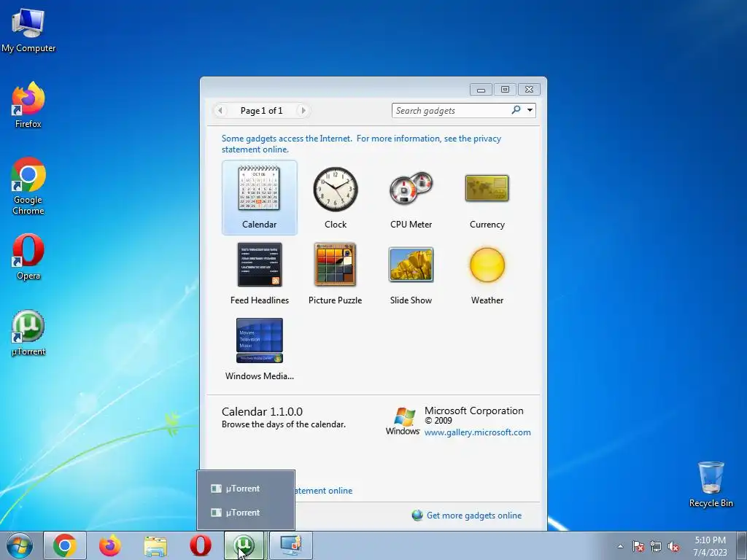The height and width of the screenshot is (560, 747).
Task: Maximize the gadget gallery window
Action: 505,90
